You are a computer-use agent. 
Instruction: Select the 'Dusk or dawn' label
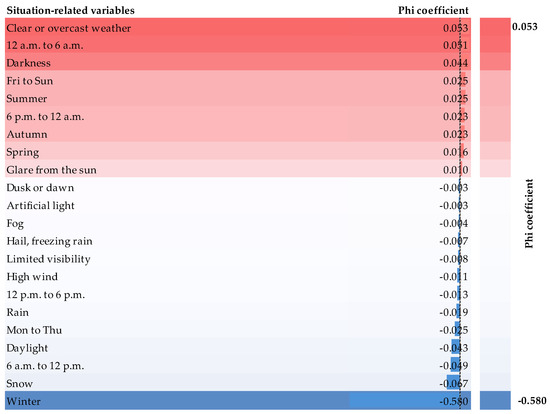pos(40,188)
